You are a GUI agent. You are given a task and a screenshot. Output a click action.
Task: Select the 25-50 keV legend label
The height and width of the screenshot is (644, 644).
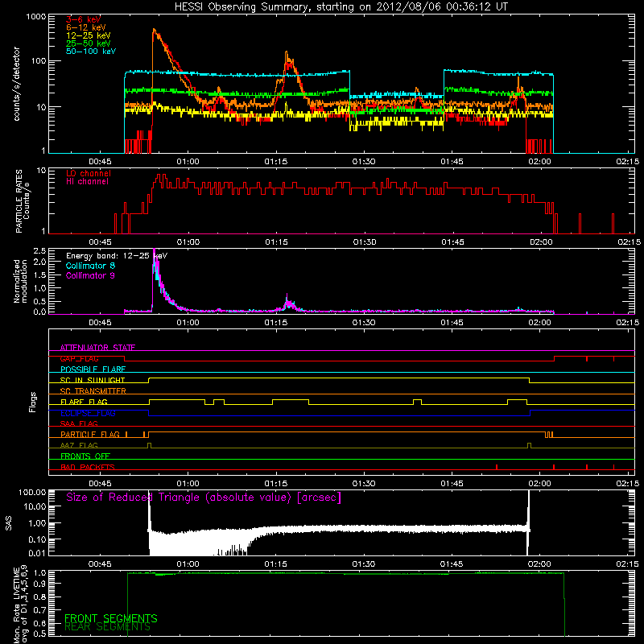point(89,43)
